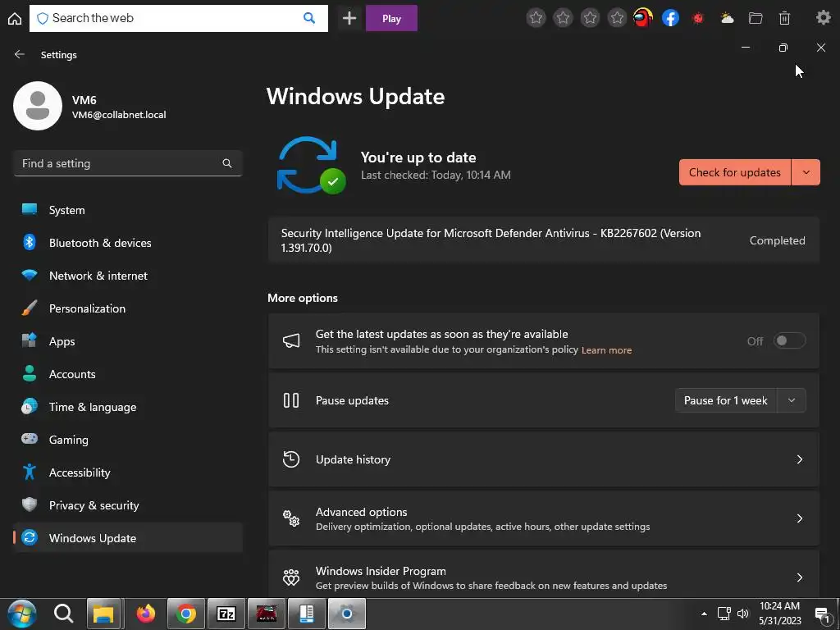Click the blue sync arrows update status icon
The height and width of the screenshot is (630, 840).
[x=311, y=165]
